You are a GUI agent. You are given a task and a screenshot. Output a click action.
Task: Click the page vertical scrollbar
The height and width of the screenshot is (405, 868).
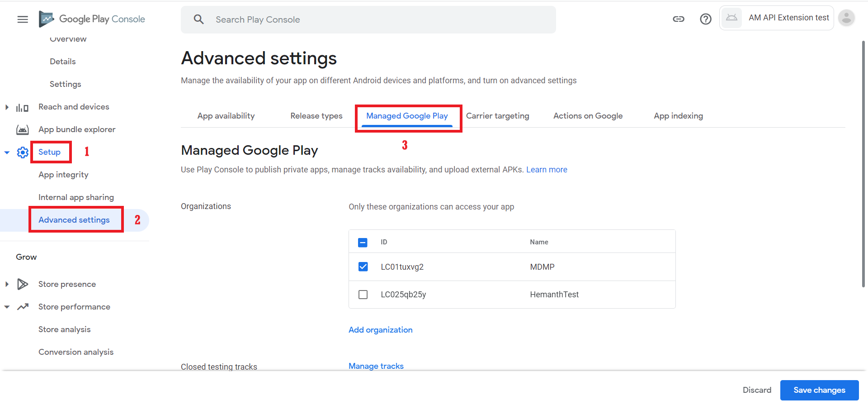point(863,163)
